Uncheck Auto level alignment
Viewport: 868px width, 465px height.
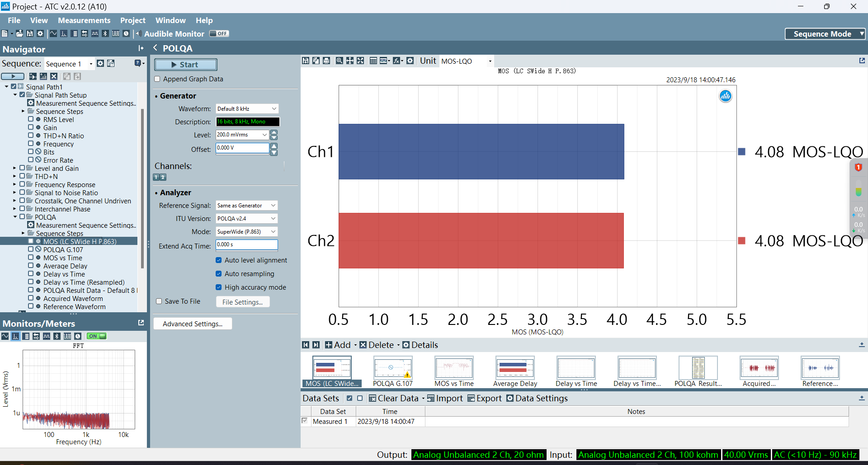click(219, 260)
